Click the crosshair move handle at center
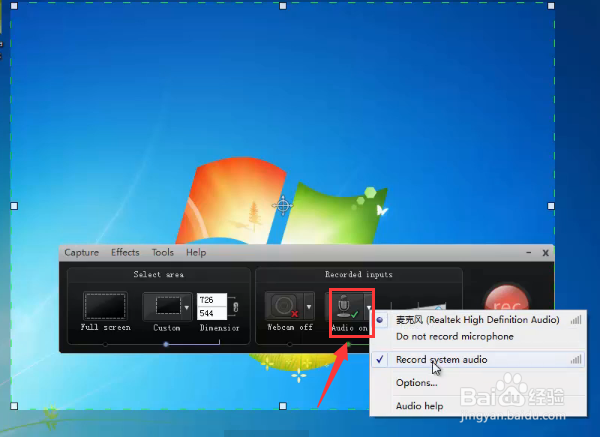 pos(283,205)
